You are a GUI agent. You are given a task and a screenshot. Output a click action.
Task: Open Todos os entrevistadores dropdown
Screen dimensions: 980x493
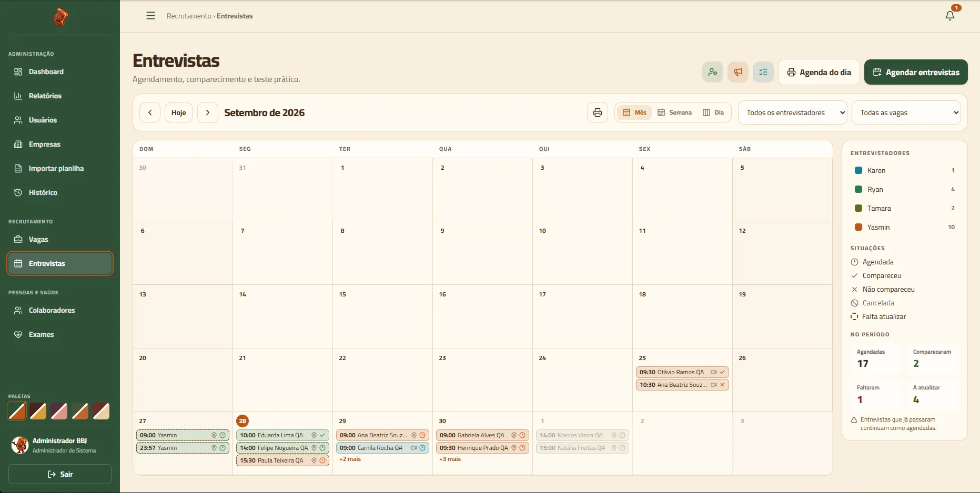(x=793, y=112)
